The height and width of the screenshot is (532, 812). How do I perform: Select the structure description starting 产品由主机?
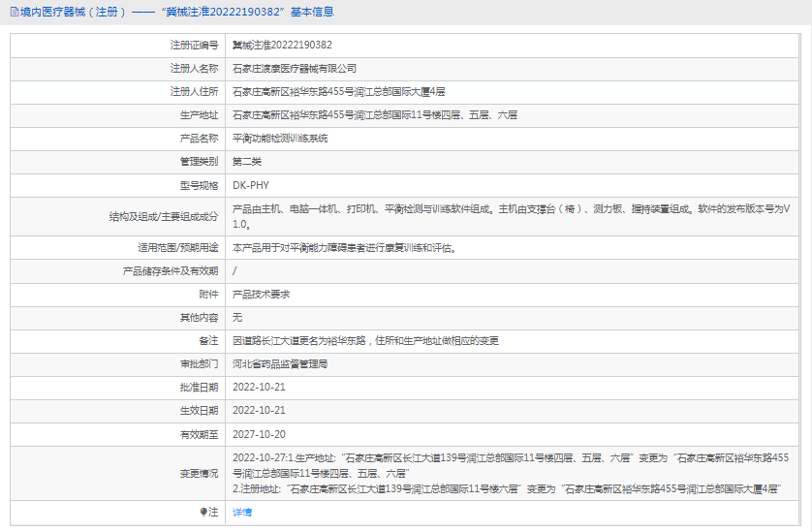click(x=511, y=216)
